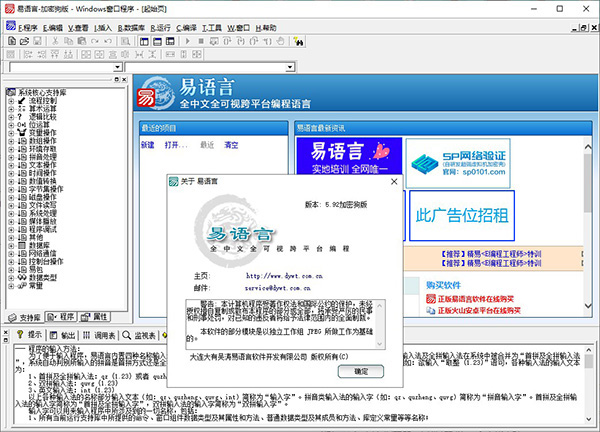Open the first left combo box dropdown arrow

tap(117, 67)
